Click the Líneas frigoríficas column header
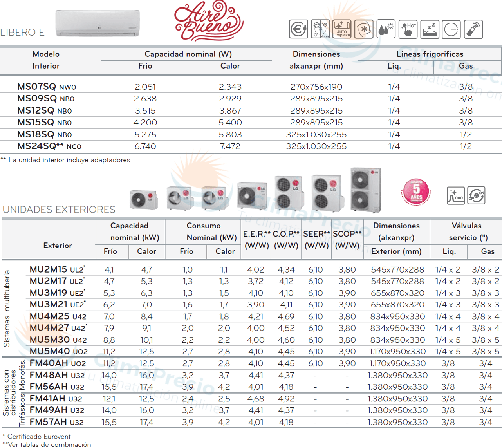The width and height of the screenshot is (502, 448). click(x=430, y=54)
